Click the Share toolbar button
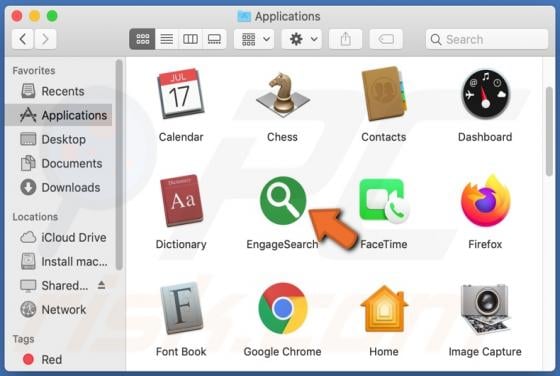Screen dimensions: 560x376 click(x=345, y=39)
